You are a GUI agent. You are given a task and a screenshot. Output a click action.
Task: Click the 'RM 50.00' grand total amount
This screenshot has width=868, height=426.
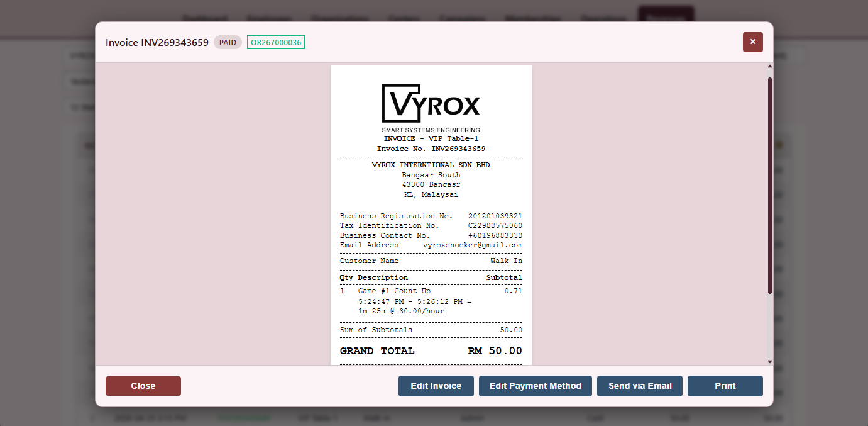(495, 351)
